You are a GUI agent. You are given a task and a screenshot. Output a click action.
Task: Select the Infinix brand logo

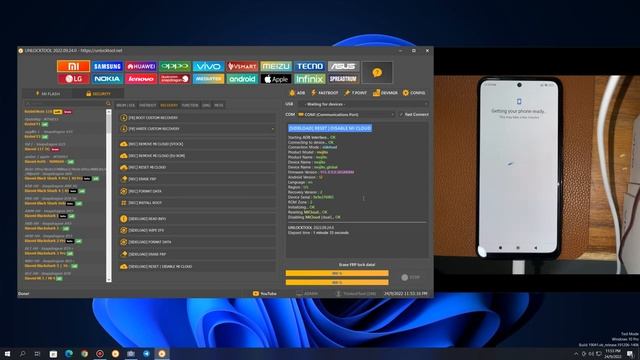309,79
